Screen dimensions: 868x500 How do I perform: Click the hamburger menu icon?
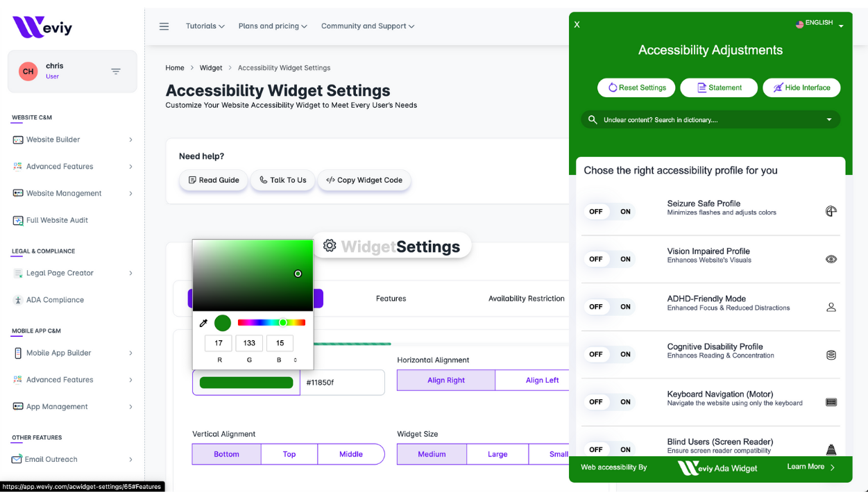pyautogui.click(x=164, y=26)
